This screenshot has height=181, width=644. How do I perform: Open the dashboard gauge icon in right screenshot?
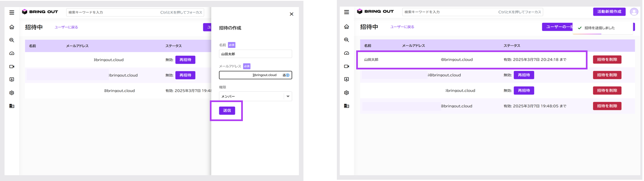tap(347, 53)
